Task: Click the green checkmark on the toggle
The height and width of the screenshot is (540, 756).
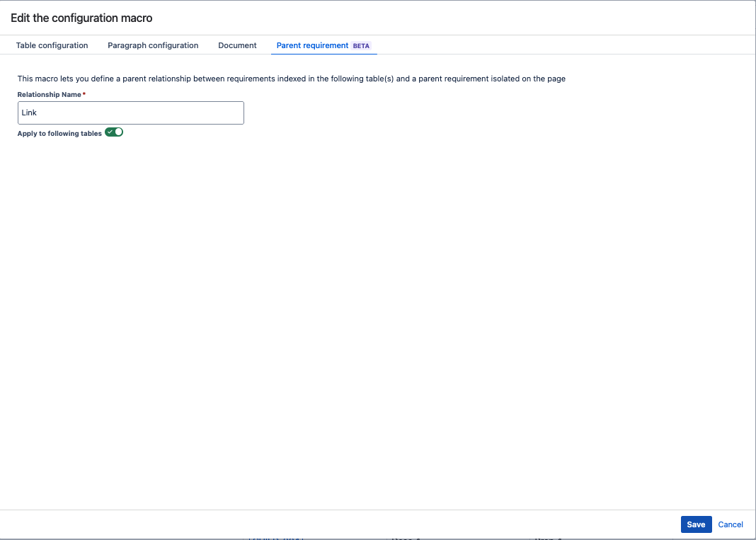Action: 109,132
